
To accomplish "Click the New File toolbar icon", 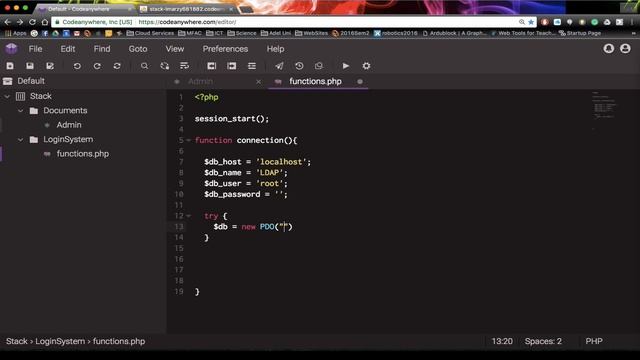I will pos(10,66).
